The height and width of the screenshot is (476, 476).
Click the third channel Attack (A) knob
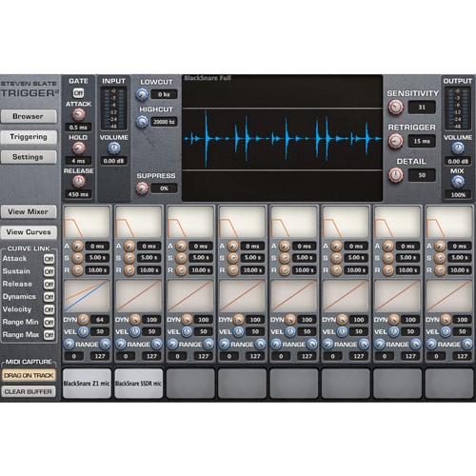click(181, 246)
